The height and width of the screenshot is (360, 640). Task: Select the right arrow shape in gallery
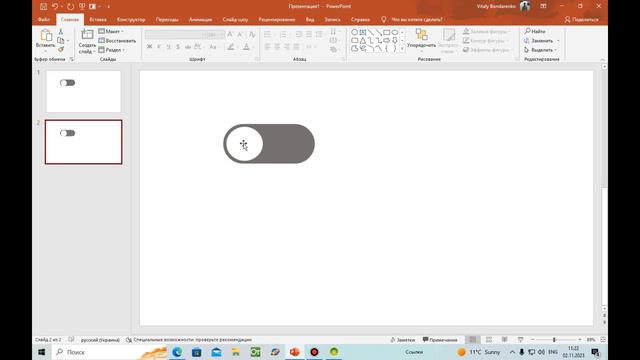pyautogui.click(x=387, y=40)
